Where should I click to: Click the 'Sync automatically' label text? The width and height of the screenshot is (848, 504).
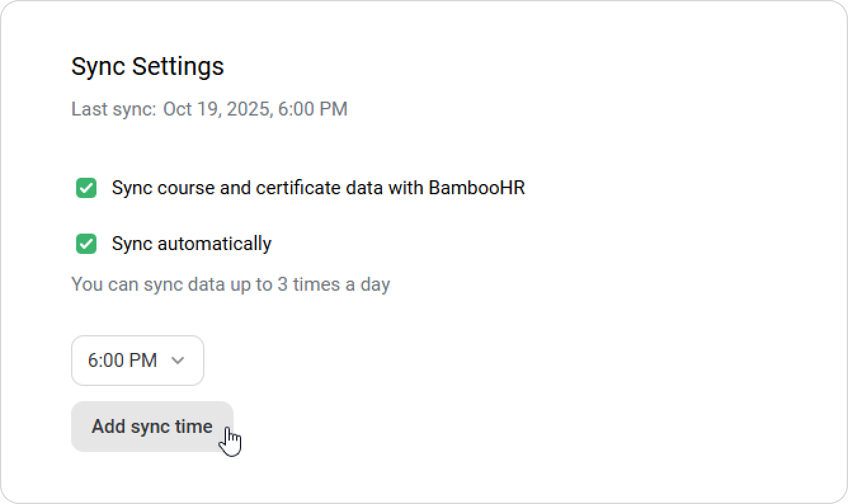pos(191,244)
